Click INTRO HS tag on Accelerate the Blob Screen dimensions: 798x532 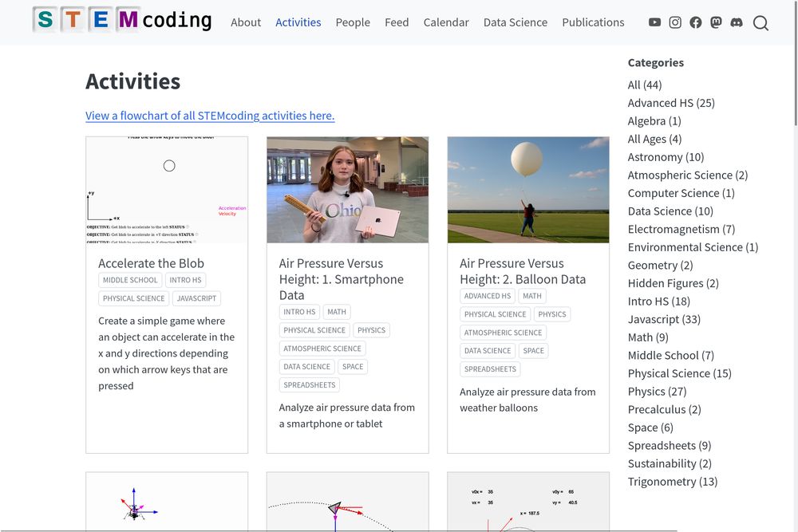pos(185,280)
